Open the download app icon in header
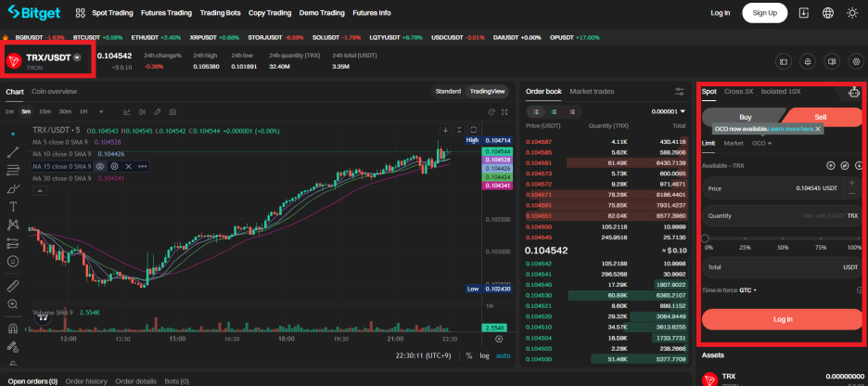 click(804, 13)
